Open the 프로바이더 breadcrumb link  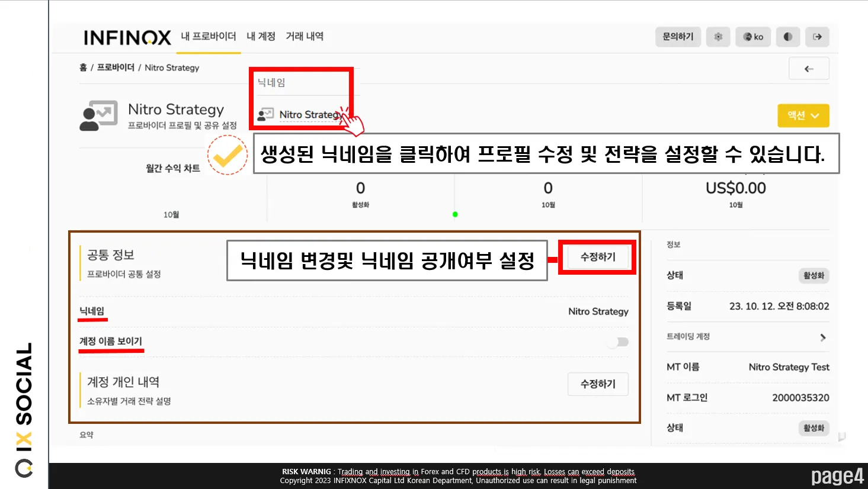116,67
